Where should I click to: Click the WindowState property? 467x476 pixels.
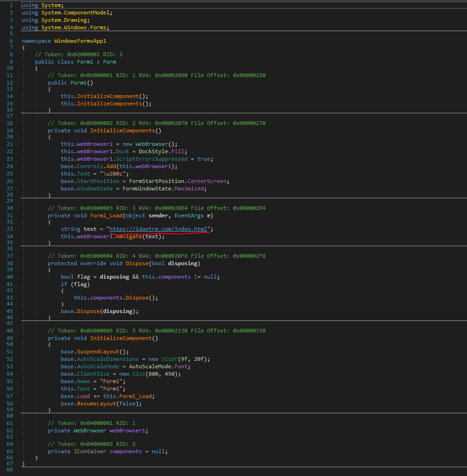[95, 189]
